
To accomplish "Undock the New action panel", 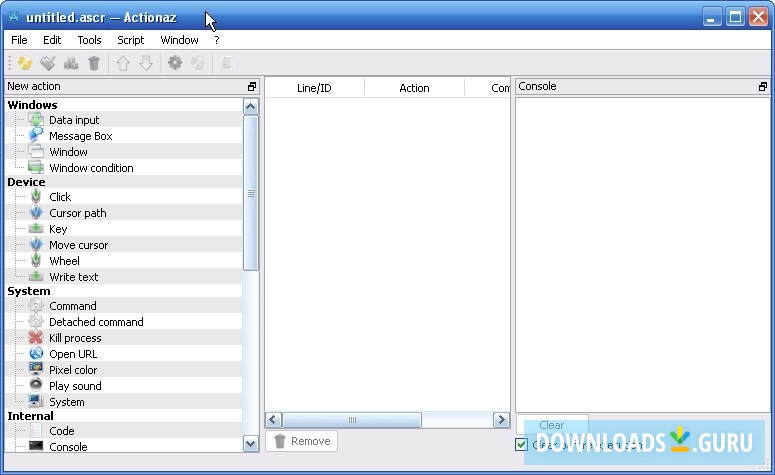I will pyautogui.click(x=252, y=86).
